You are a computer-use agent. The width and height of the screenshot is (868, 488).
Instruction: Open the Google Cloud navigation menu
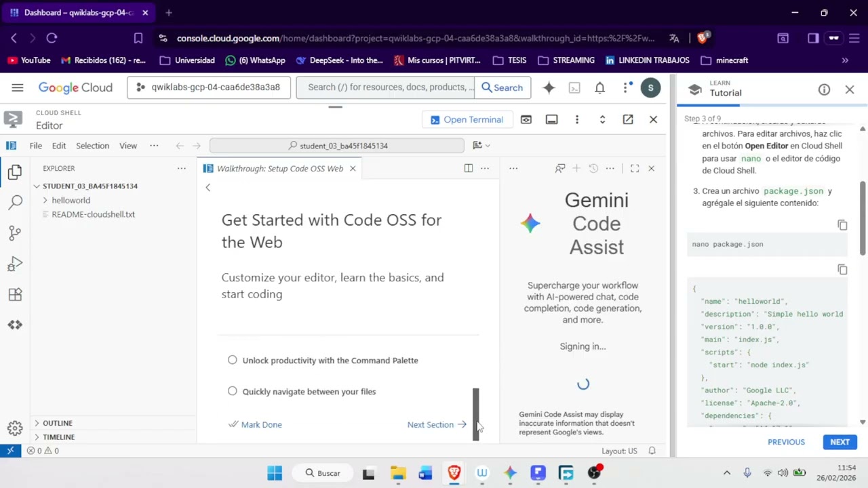click(x=18, y=87)
